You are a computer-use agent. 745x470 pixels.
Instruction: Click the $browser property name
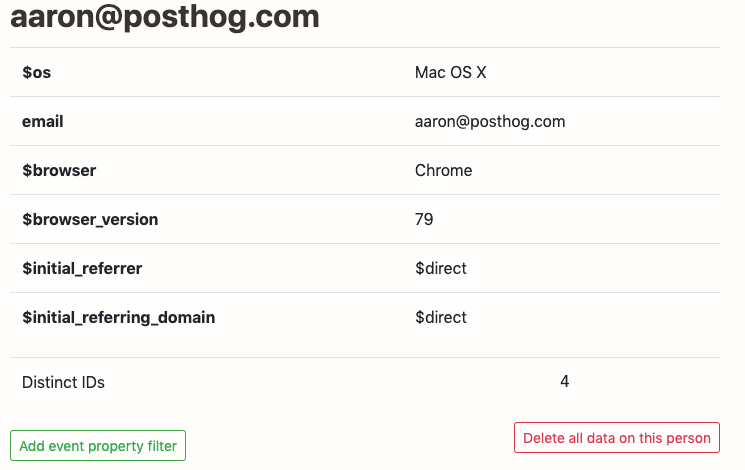[x=59, y=170]
